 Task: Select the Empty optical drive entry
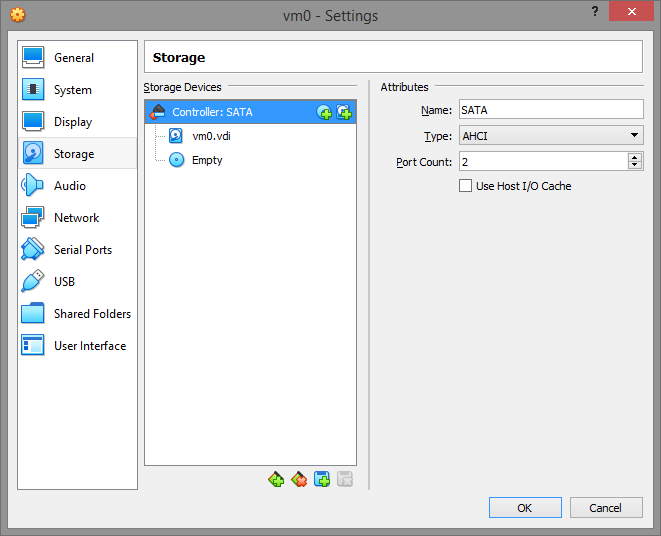click(207, 160)
